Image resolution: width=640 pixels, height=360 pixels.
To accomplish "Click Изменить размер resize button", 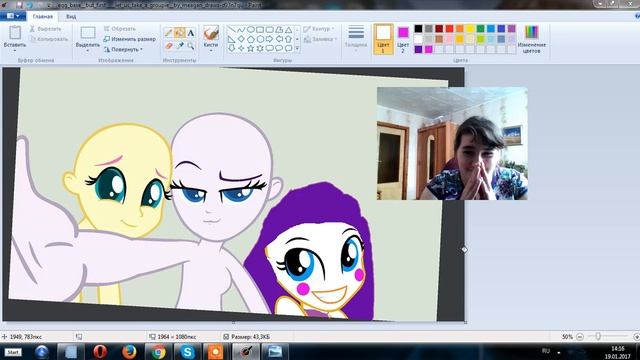I will pyautogui.click(x=130, y=39).
